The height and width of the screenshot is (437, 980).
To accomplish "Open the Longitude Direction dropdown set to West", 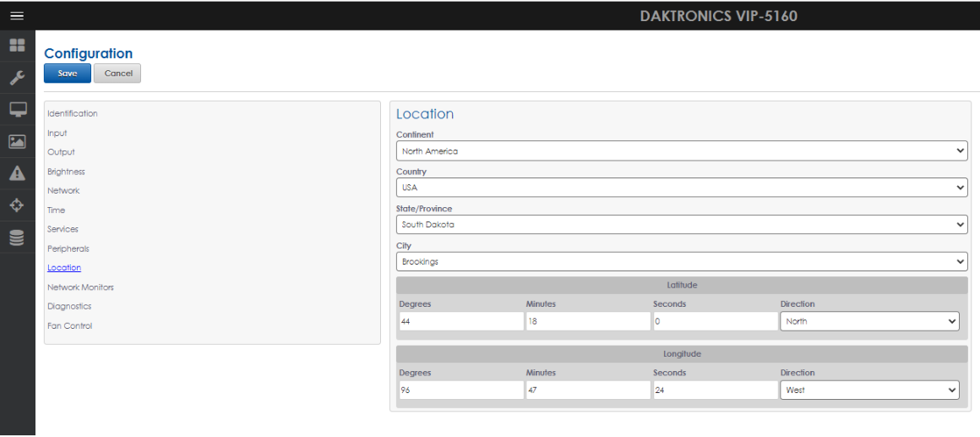I will pos(869,390).
